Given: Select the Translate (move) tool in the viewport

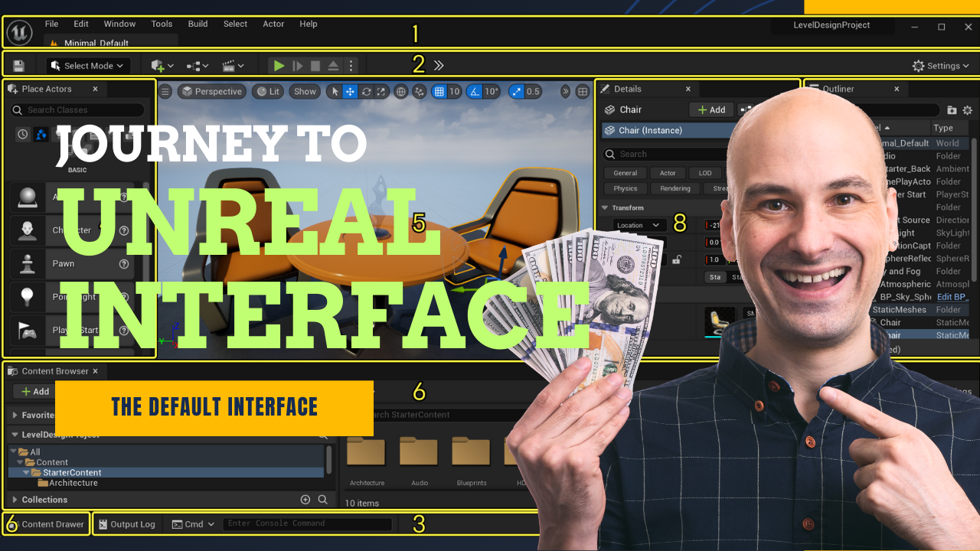Looking at the screenshot, I should [x=350, y=92].
